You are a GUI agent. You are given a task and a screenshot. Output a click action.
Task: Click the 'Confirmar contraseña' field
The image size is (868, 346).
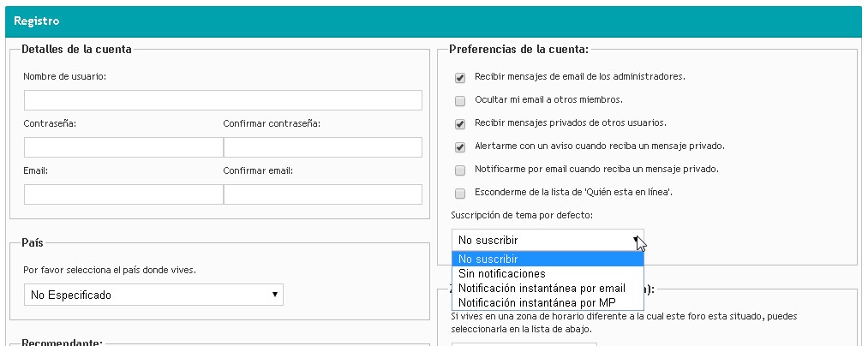click(x=323, y=147)
